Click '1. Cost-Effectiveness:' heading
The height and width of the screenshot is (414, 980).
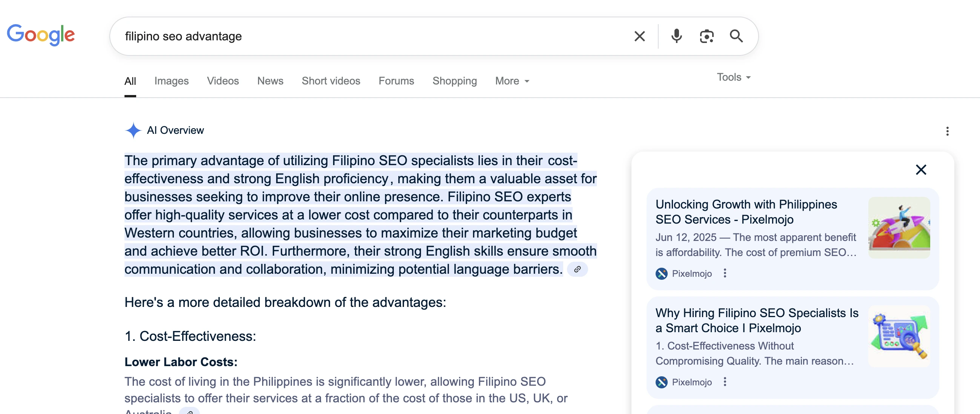pos(190,336)
